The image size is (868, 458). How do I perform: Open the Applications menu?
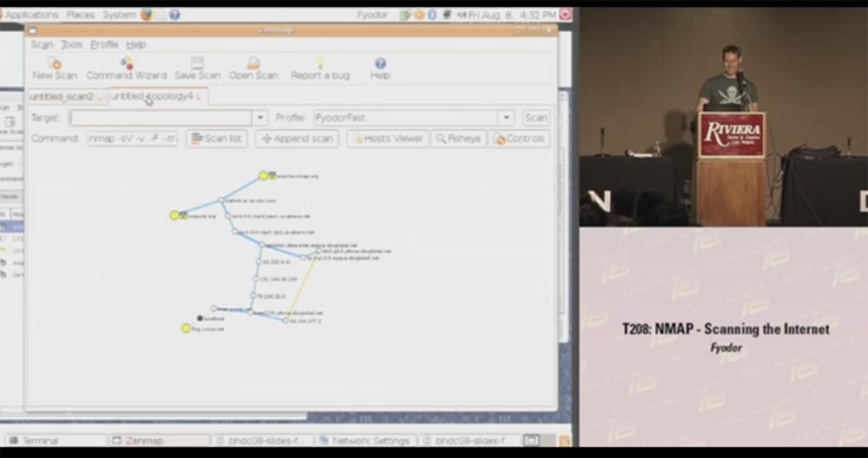click(31, 15)
